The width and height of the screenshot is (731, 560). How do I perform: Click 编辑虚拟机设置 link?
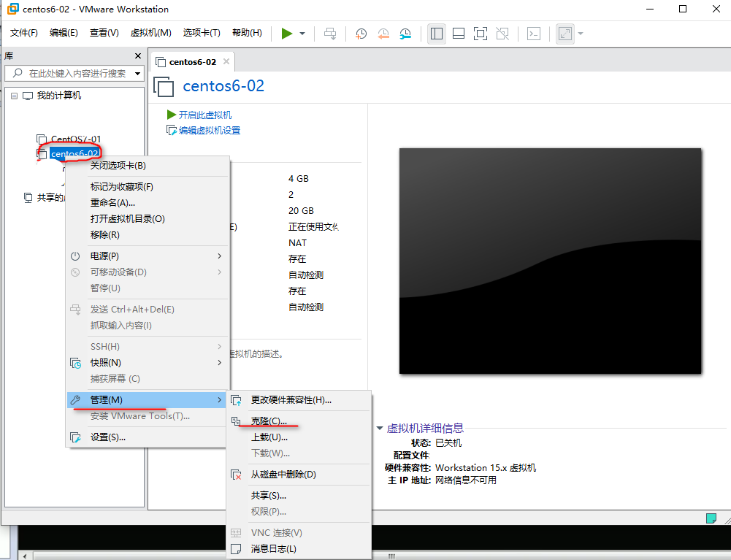pos(210,130)
